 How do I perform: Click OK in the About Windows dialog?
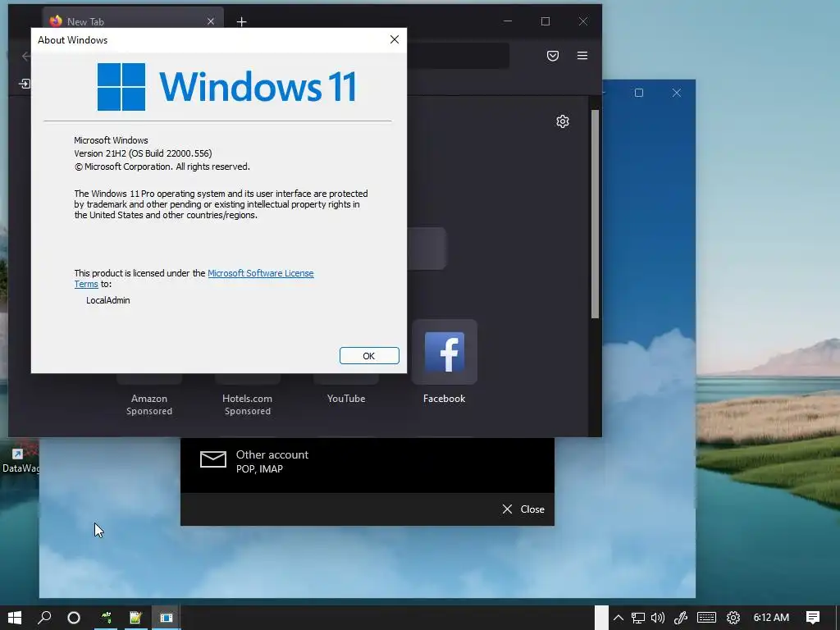click(369, 356)
